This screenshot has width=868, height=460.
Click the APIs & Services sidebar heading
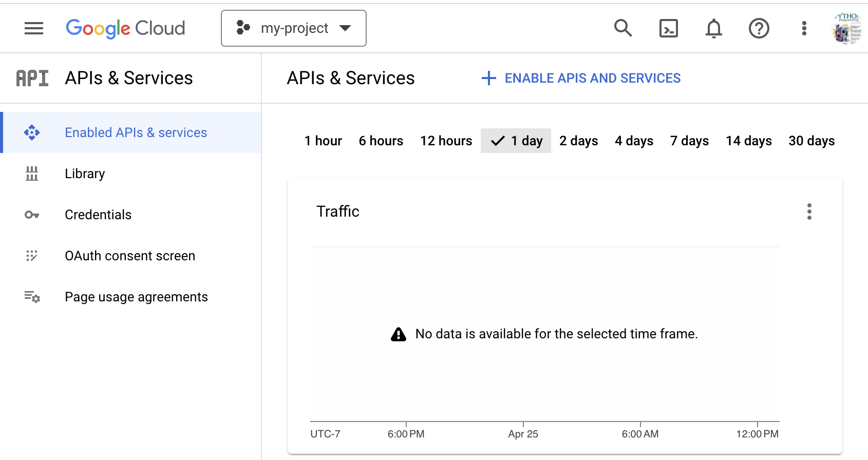[x=129, y=78]
